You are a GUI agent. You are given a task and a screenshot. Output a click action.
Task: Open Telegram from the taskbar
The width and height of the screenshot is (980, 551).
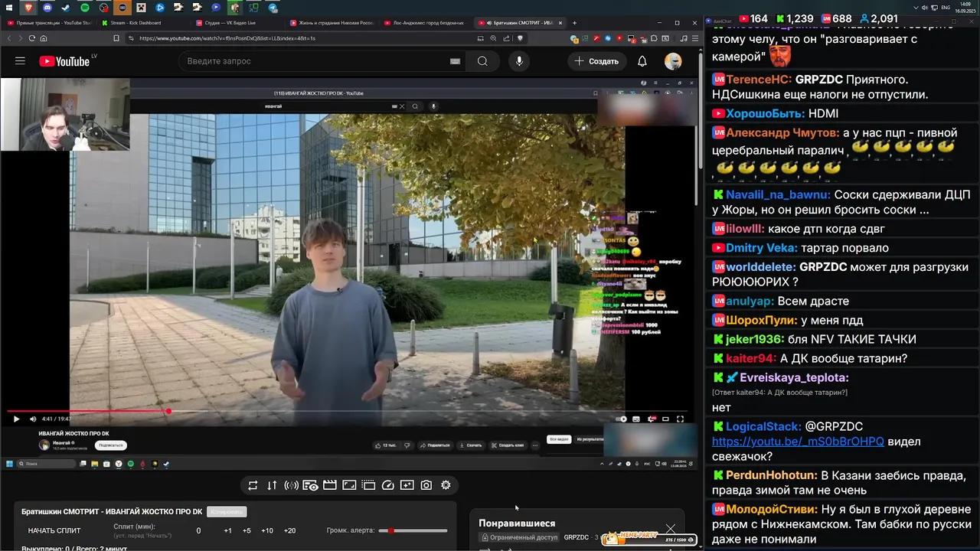[x=273, y=8]
